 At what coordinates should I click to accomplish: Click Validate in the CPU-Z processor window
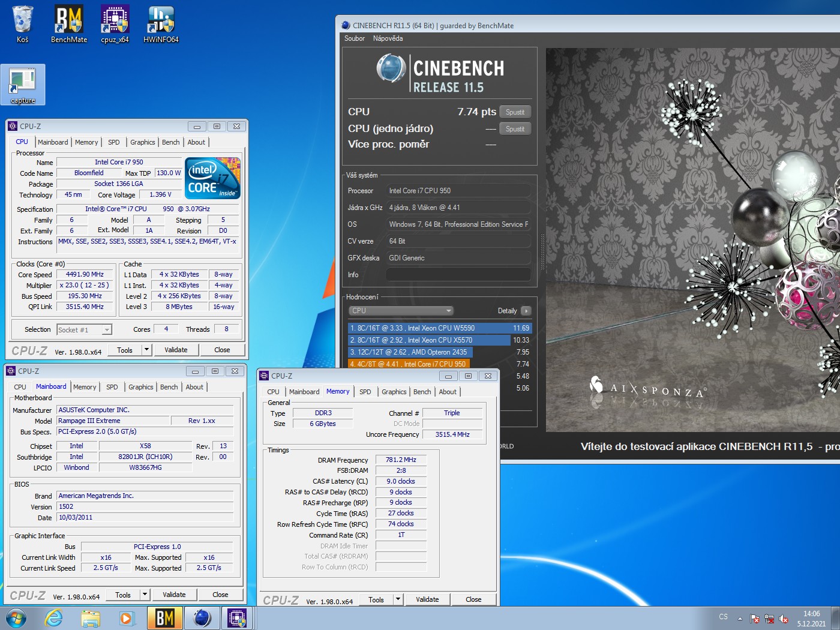(176, 350)
